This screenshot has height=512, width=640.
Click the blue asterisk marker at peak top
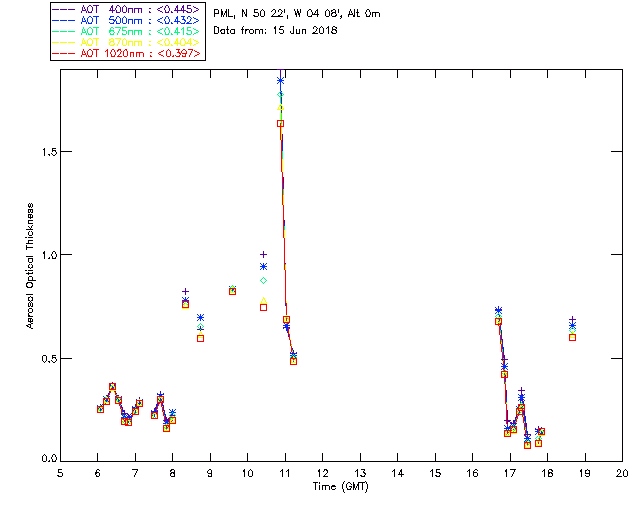[x=280, y=81]
